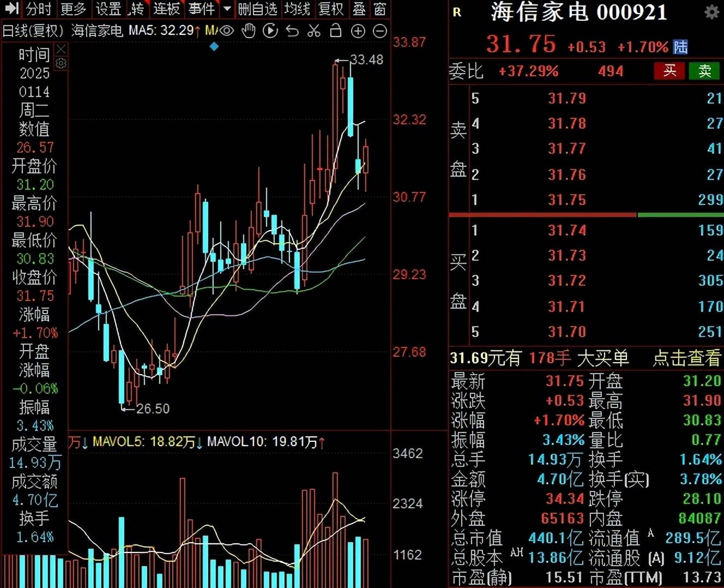Click the 陆 badge next to +1.70%

(x=680, y=47)
